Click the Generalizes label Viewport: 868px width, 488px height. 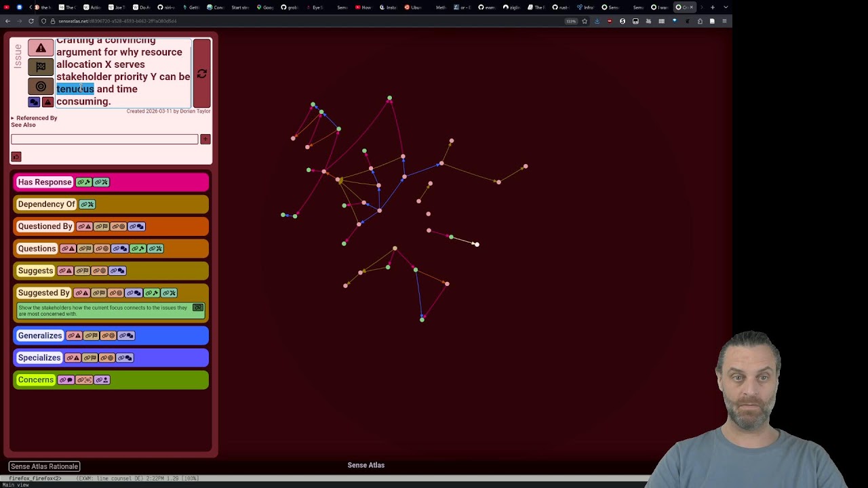40,335
